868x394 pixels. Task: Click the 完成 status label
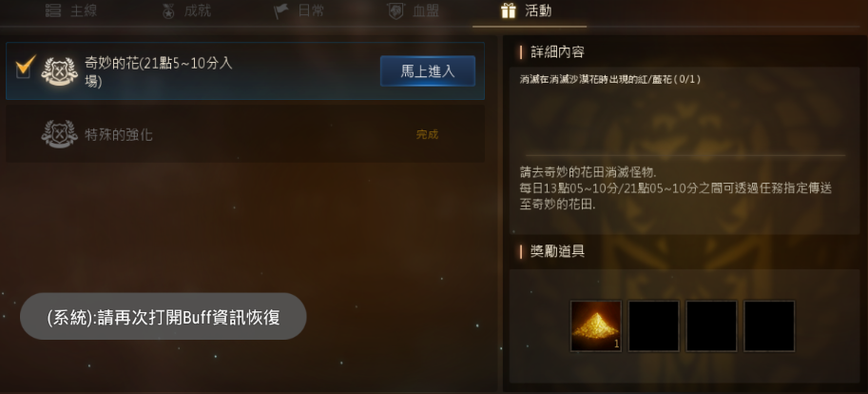(427, 134)
